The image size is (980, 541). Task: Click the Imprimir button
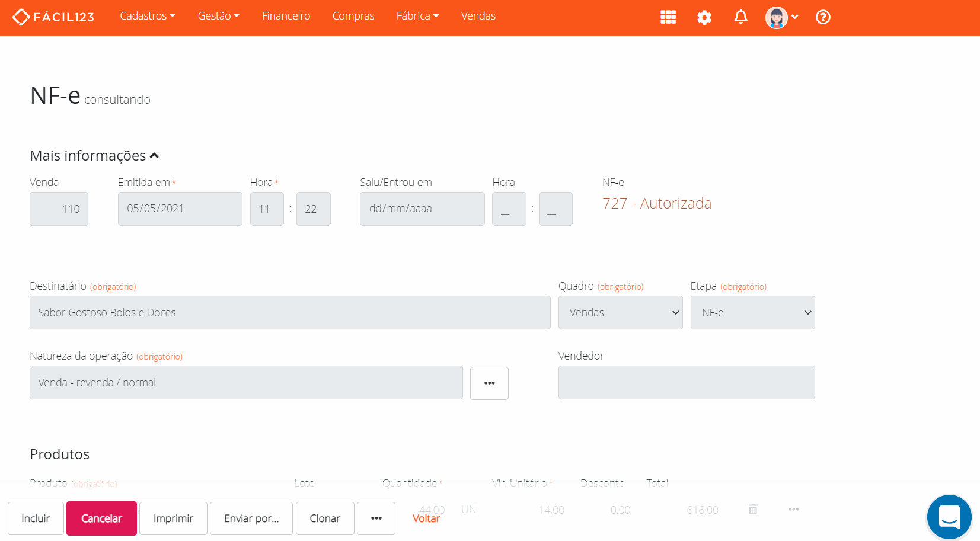(173, 518)
